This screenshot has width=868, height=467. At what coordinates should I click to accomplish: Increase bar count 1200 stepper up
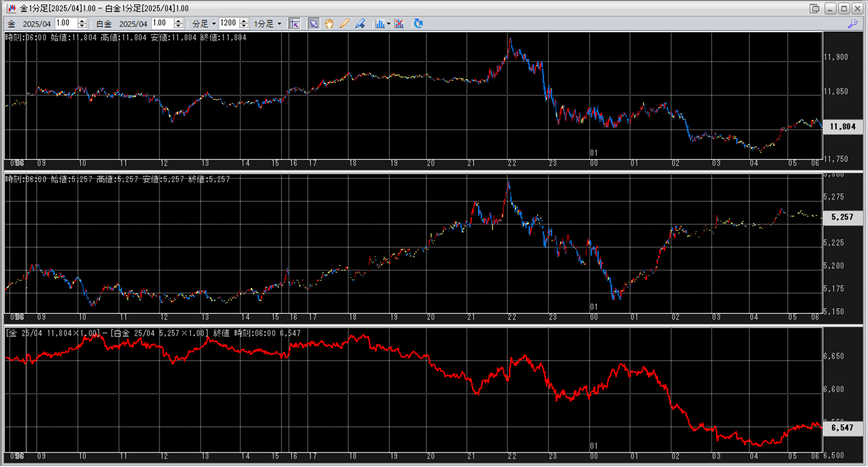tap(244, 21)
